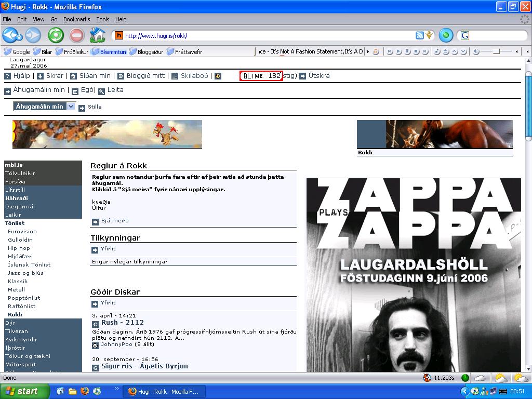Click the Windows Start button
The image size is (532, 399).
[x=24, y=391]
